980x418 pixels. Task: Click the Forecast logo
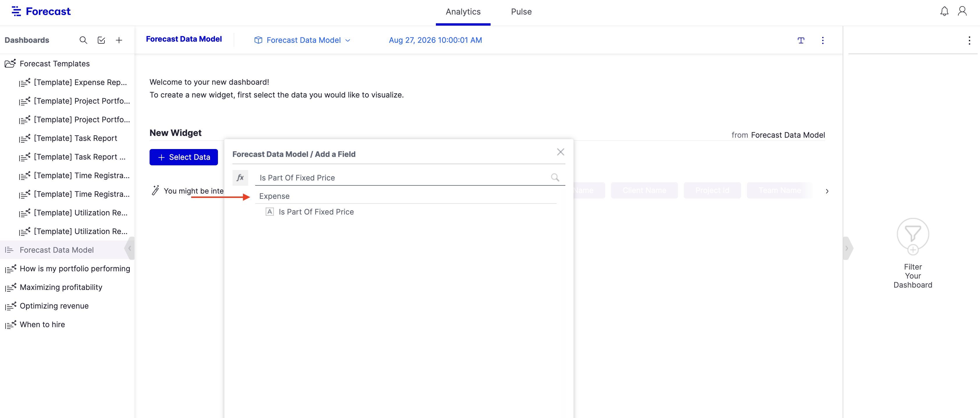click(x=41, y=11)
